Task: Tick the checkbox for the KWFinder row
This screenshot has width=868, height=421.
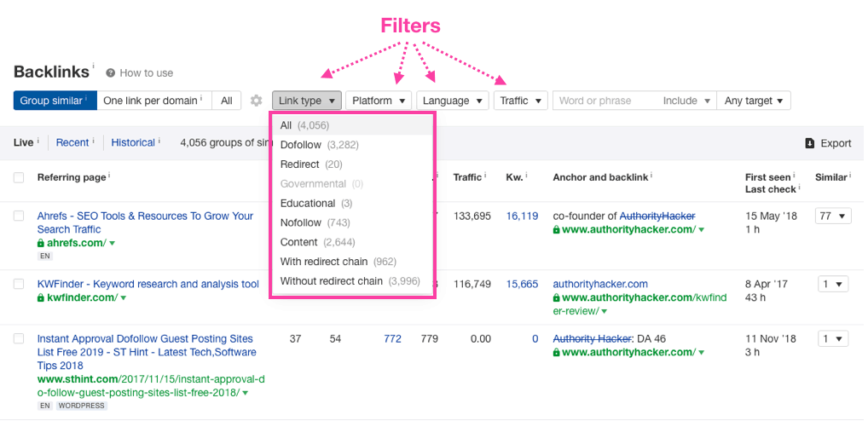Action: [19, 284]
